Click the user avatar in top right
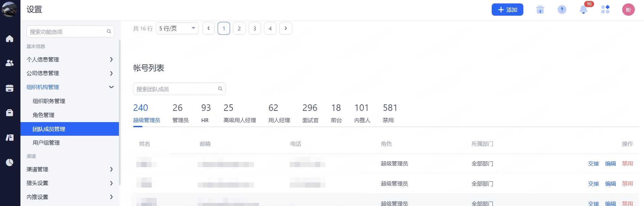644x206 pixels. point(628,10)
